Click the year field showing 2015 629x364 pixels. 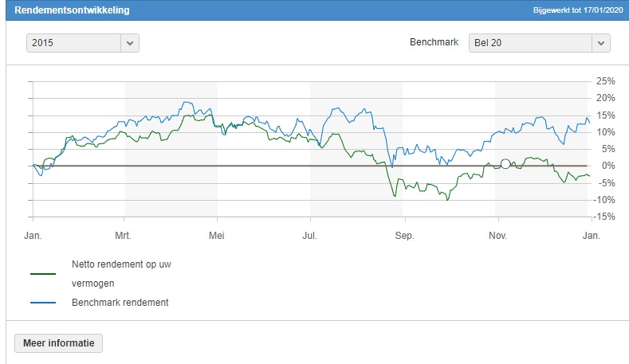73,43
